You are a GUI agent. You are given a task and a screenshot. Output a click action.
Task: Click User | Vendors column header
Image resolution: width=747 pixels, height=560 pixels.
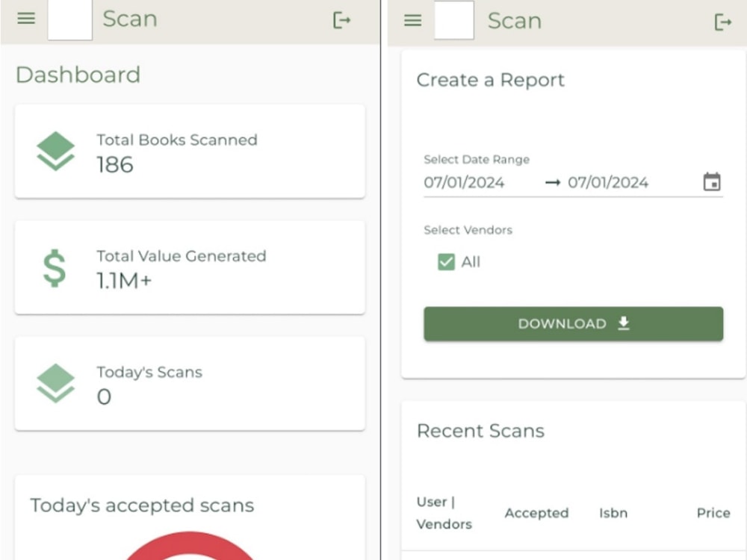point(444,513)
